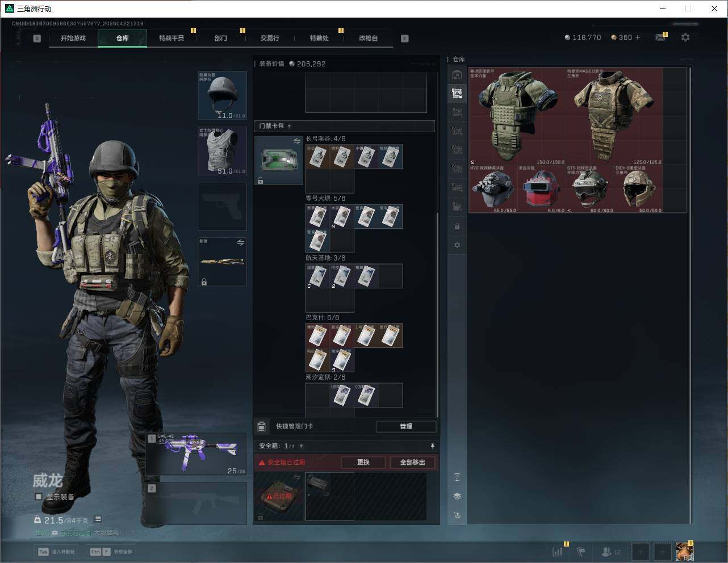The image size is (728, 563).
Task: Click the 快捷管理门卡 icon
Action: (261, 426)
